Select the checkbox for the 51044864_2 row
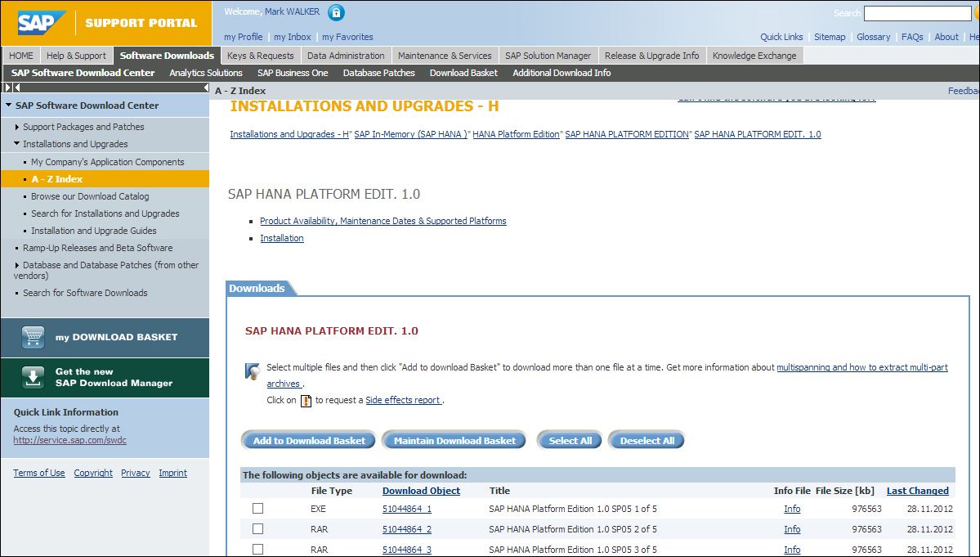Image resolution: width=980 pixels, height=557 pixels. click(257, 529)
